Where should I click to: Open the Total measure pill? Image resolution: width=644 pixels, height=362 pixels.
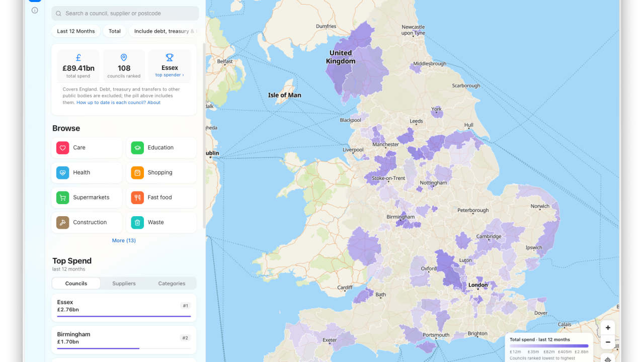[115, 31]
